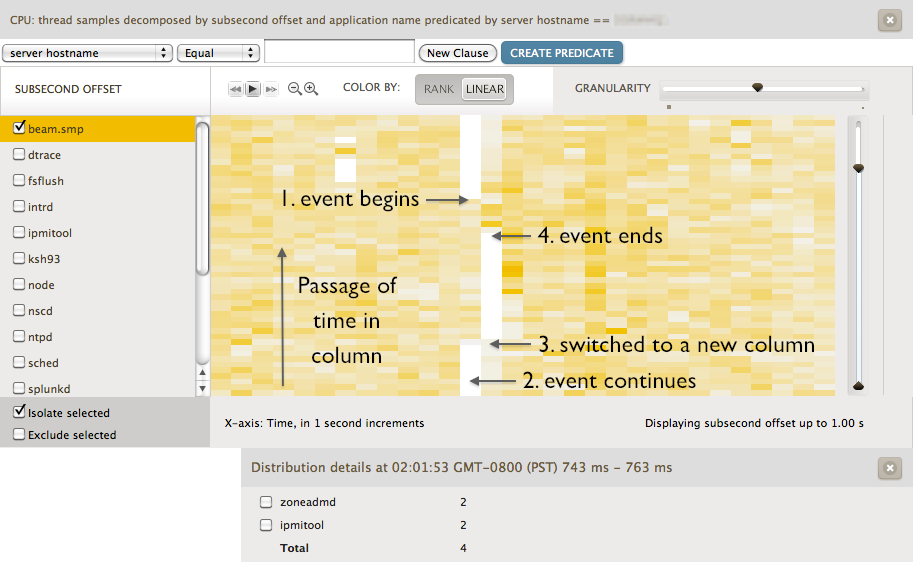Tick the zoneadmd checkbox in distribution details
Image resolution: width=913 pixels, height=562 pixels.
pos(266,502)
